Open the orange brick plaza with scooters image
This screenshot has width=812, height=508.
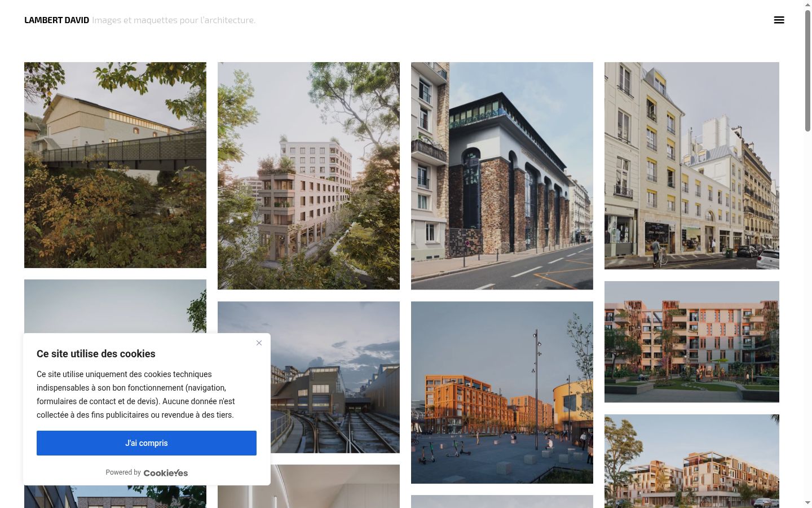(x=502, y=392)
